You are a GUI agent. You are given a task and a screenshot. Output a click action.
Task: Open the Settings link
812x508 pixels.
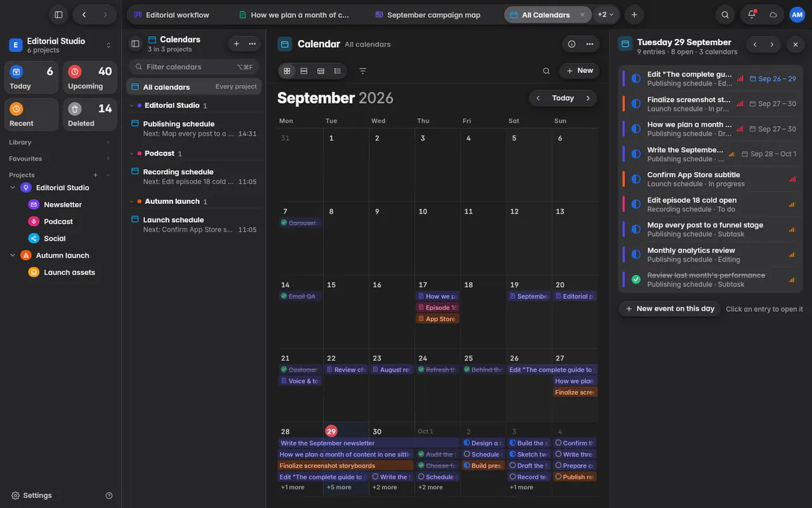[32, 495]
